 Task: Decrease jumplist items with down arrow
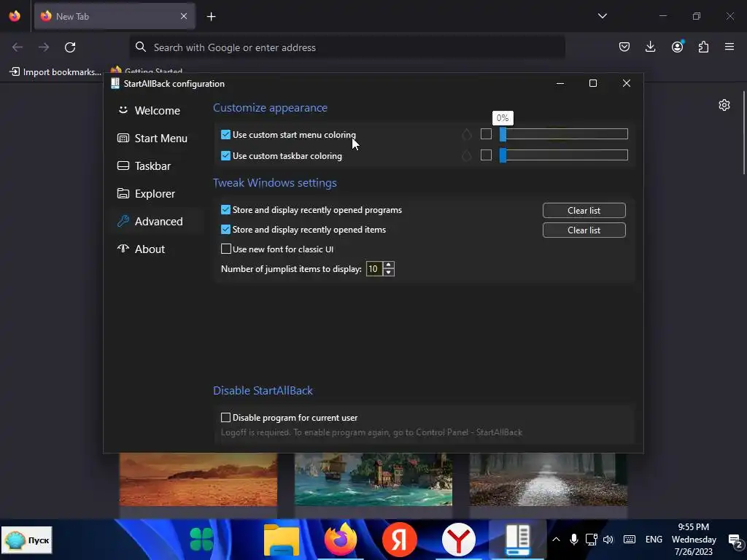pyautogui.click(x=389, y=273)
